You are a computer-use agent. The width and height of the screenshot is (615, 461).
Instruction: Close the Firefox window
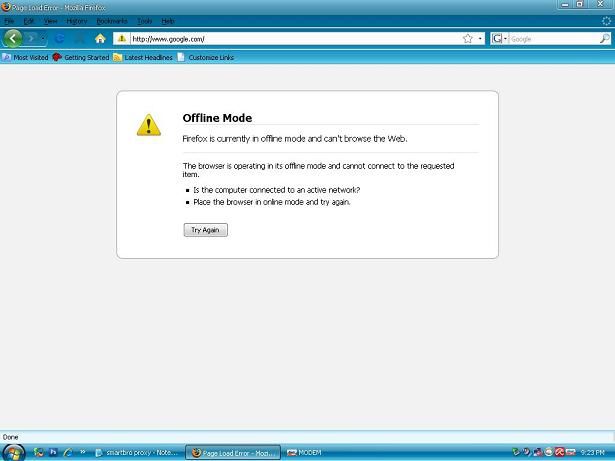point(600,5)
